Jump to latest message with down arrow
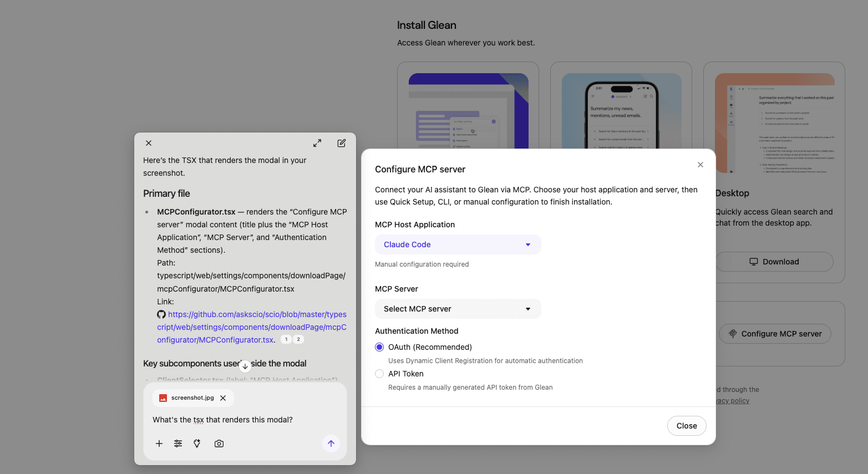This screenshot has height=474, width=868. point(245,366)
